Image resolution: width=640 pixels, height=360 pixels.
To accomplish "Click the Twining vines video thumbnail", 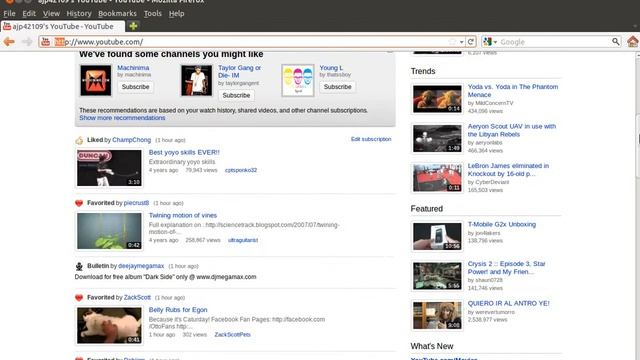I will [x=109, y=231].
